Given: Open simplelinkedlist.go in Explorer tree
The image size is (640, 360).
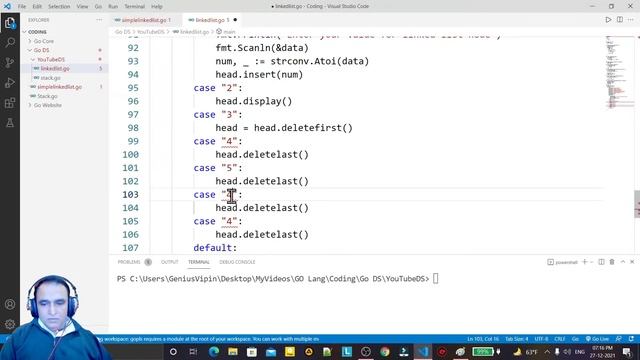Looking at the screenshot, I should point(60,87).
